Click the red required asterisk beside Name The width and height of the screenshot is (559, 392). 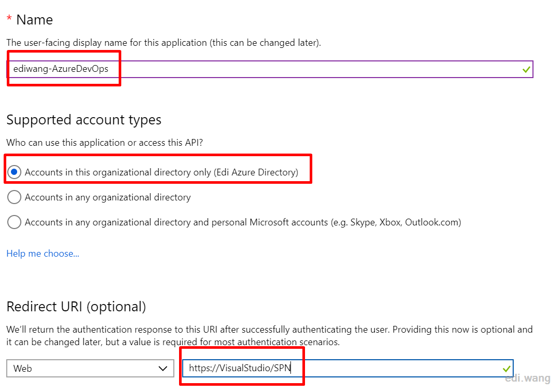9,18
